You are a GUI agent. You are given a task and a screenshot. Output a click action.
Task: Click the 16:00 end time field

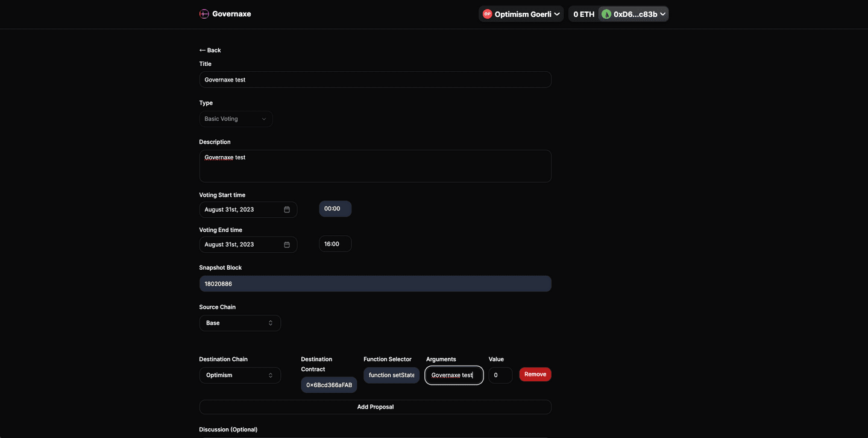pyautogui.click(x=335, y=244)
